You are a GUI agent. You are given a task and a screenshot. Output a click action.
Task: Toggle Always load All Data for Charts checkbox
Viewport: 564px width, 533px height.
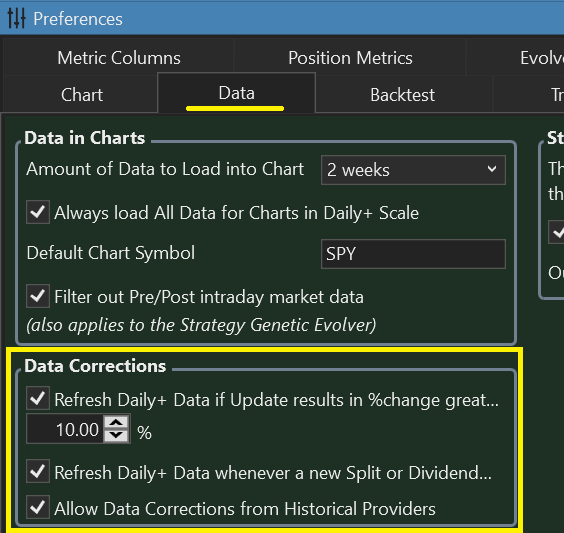pyautogui.click(x=38, y=212)
